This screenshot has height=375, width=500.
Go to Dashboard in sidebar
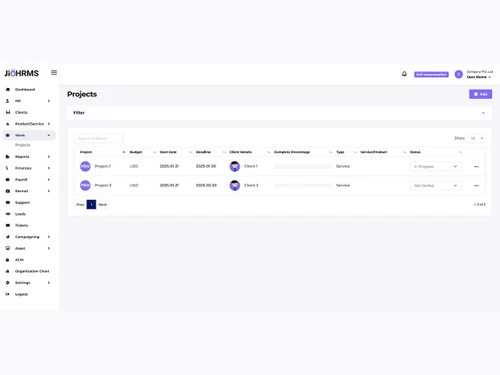(x=25, y=89)
